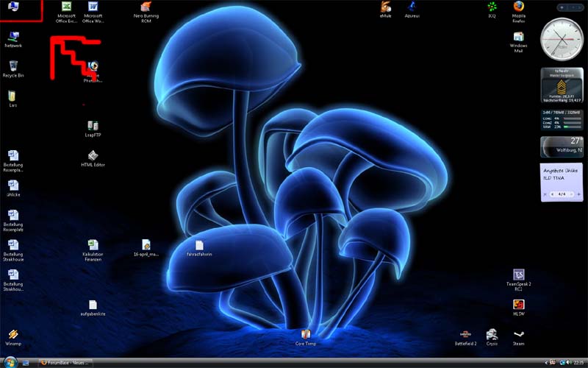Click the taskbar clock 22:35
588x368 pixels.
(578, 363)
